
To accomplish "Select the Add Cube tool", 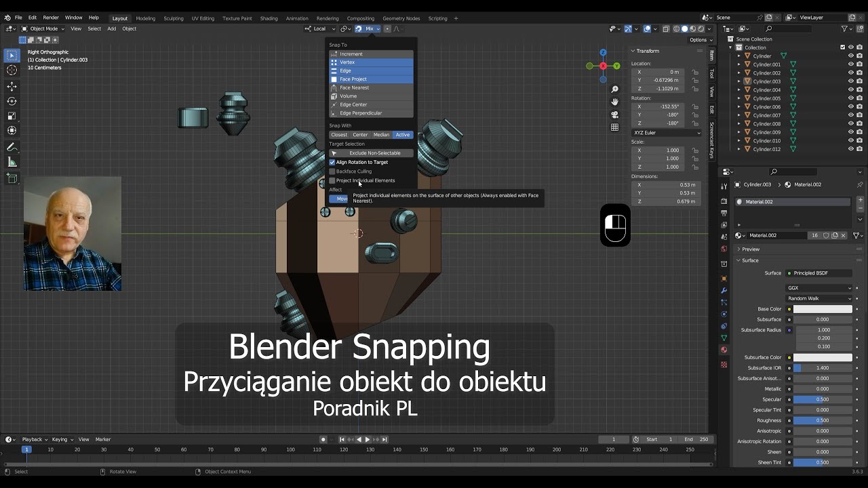I will (12, 178).
